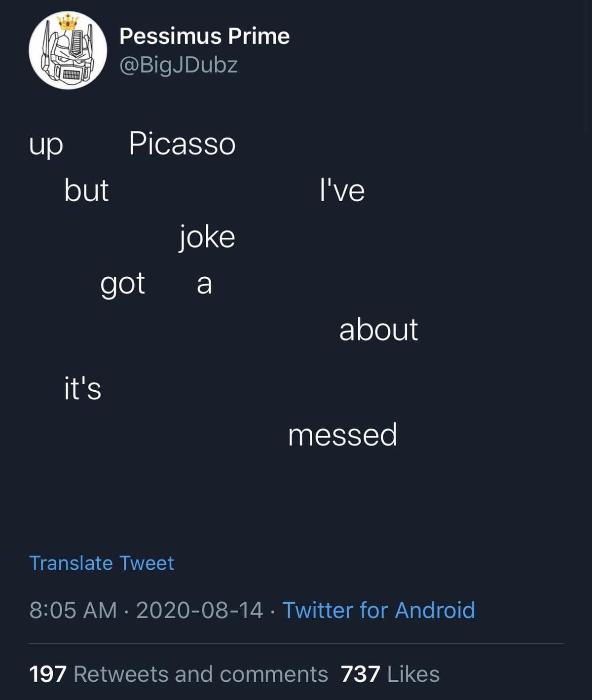Viewport: 592px width, 700px height.
Task: Open the Retweets and comments label
Action: pyautogui.click(x=200, y=674)
